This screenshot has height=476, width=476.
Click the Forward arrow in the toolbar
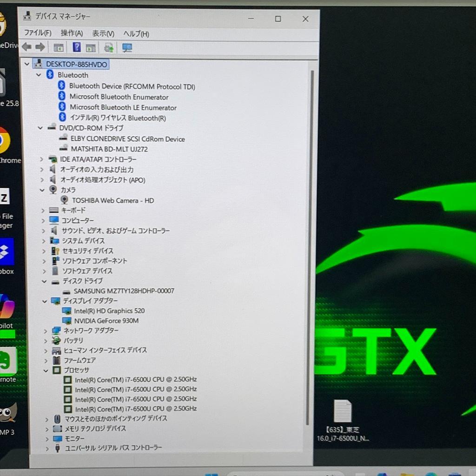(x=40, y=46)
